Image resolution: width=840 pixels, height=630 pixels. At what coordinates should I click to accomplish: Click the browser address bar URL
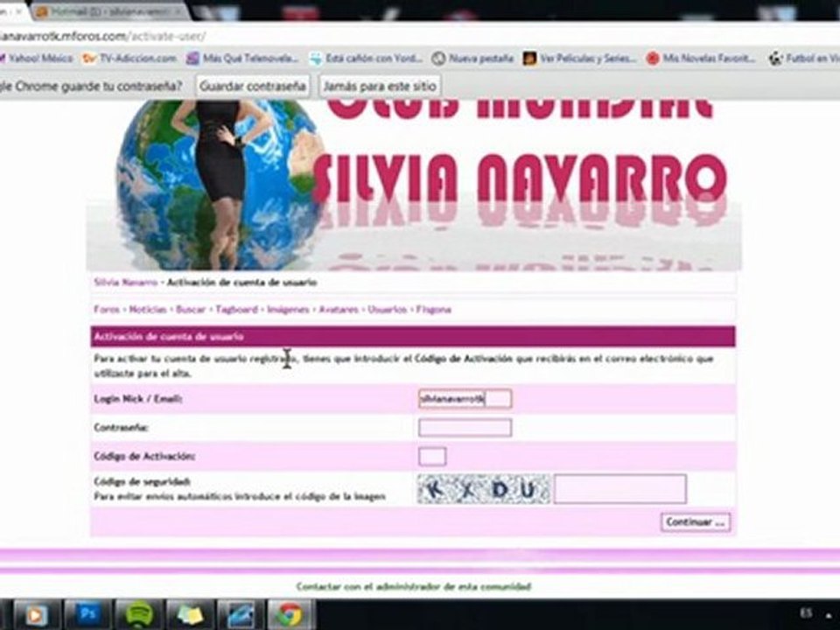click(x=101, y=37)
